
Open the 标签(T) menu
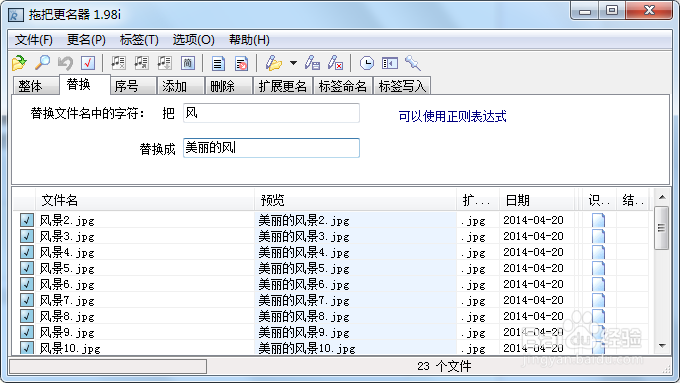point(139,40)
